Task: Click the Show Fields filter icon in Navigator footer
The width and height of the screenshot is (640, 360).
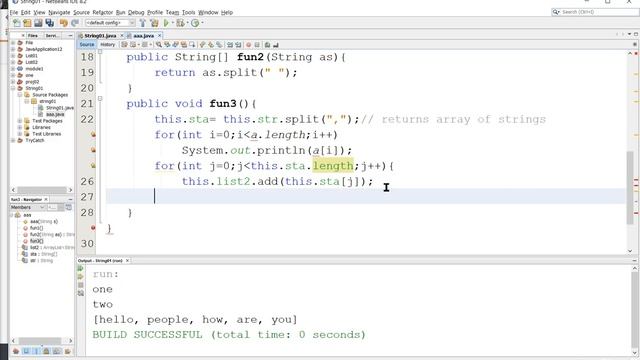Action: (26, 351)
